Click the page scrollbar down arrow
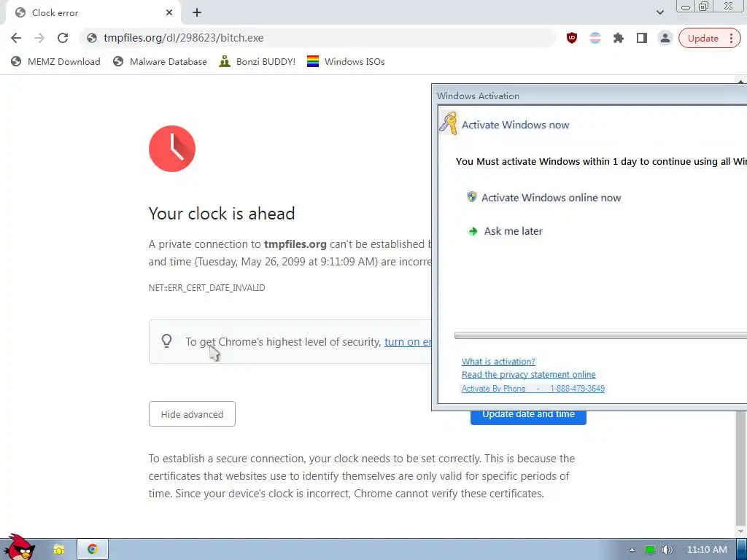747x560 pixels. 741,532
